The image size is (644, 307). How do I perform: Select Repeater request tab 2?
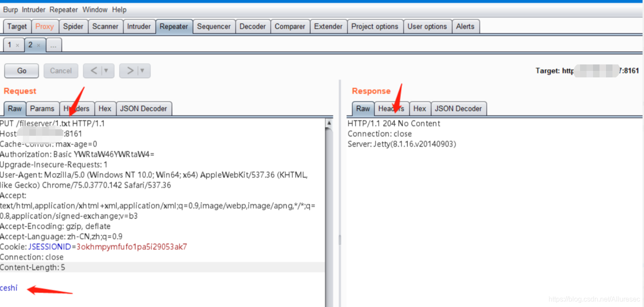tap(30, 45)
